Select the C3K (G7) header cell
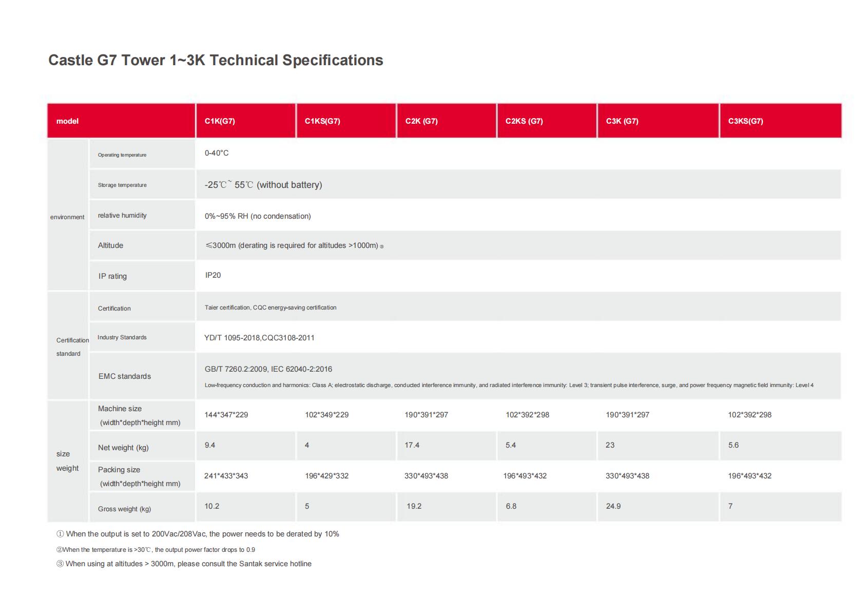 coord(622,121)
